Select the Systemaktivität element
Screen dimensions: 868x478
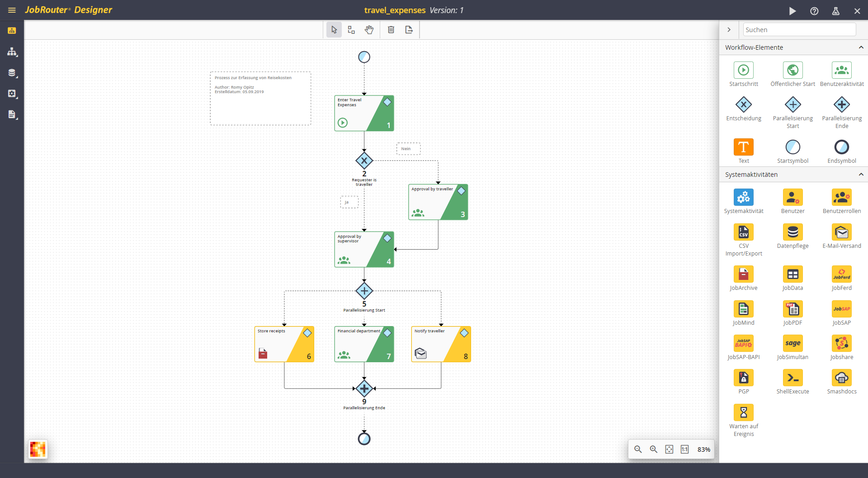[744, 201]
